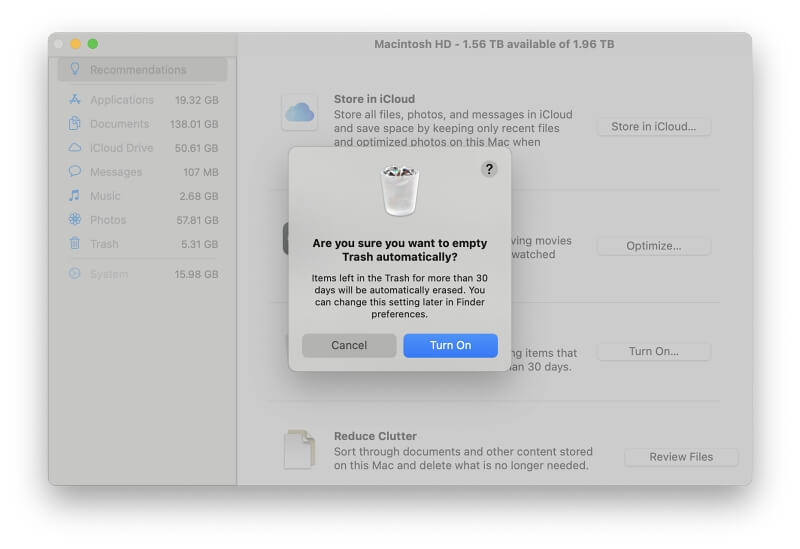Click the Trash can icon in dialog

click(400, 190)
